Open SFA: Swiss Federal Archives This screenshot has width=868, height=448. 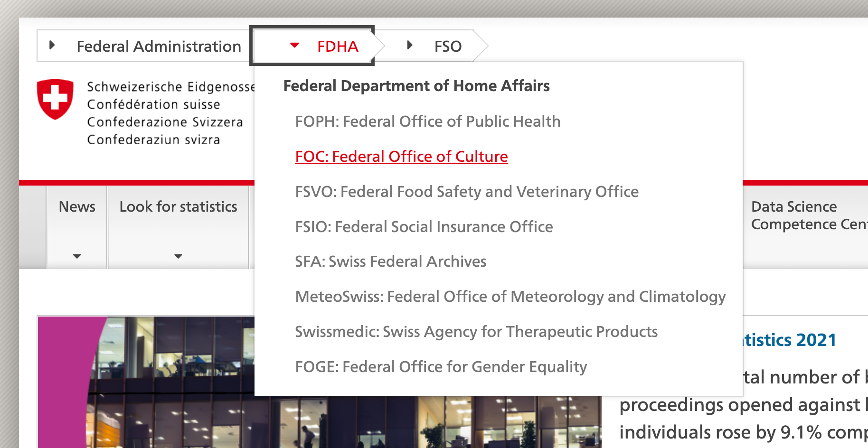click(x=390, y=261)
